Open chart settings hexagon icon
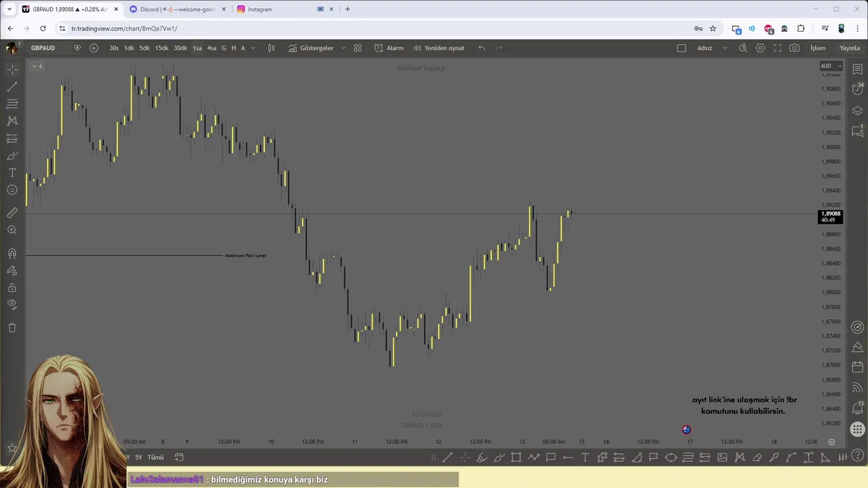Viewport: 868px width, 488px height. pos(760,48)
